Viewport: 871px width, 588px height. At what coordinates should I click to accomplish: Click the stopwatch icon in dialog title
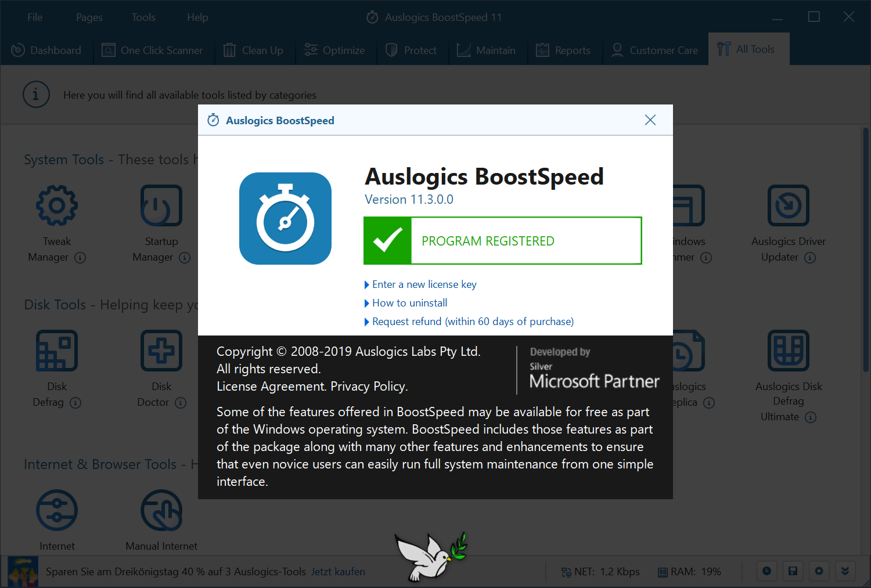point(213,120)
